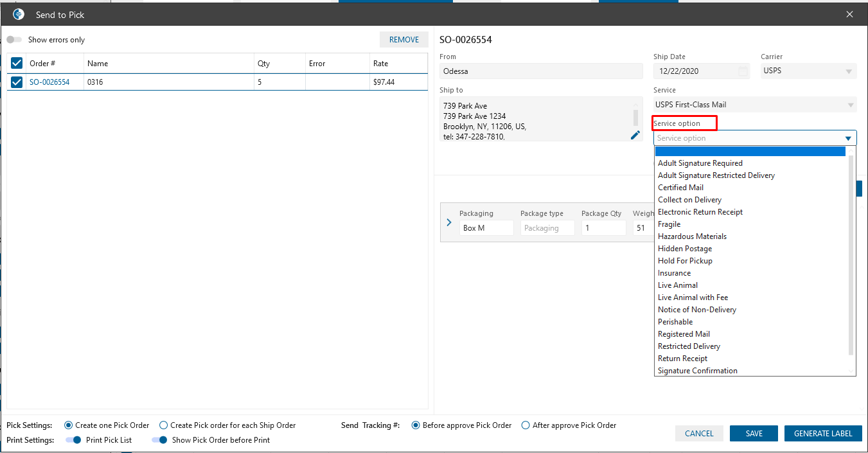Screen dimensions: 868x453
Task: Sort by Name column header
Action: pyautogui.click(x=169, y=64)
